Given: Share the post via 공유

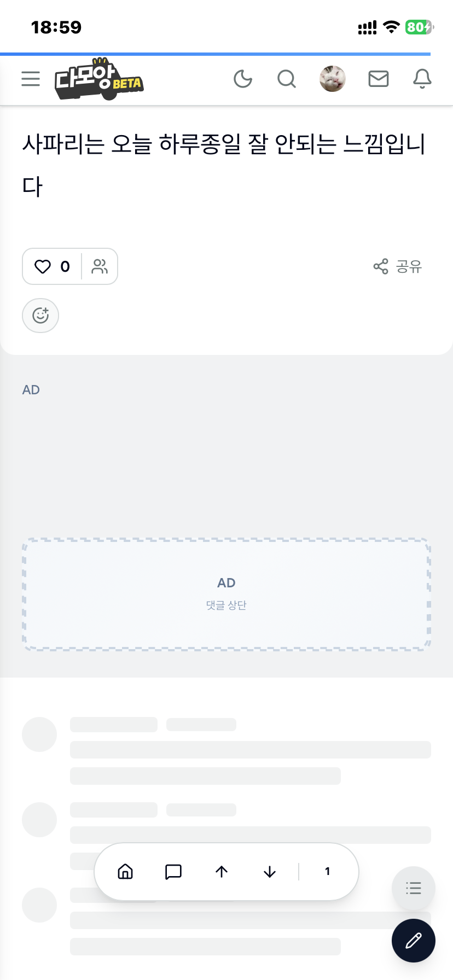Looking at the screenshot, I should [398, 266].
